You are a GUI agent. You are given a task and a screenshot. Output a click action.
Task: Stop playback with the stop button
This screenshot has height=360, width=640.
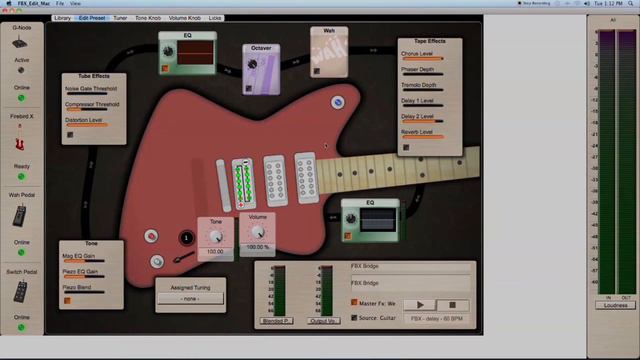[x=452, y=305]
